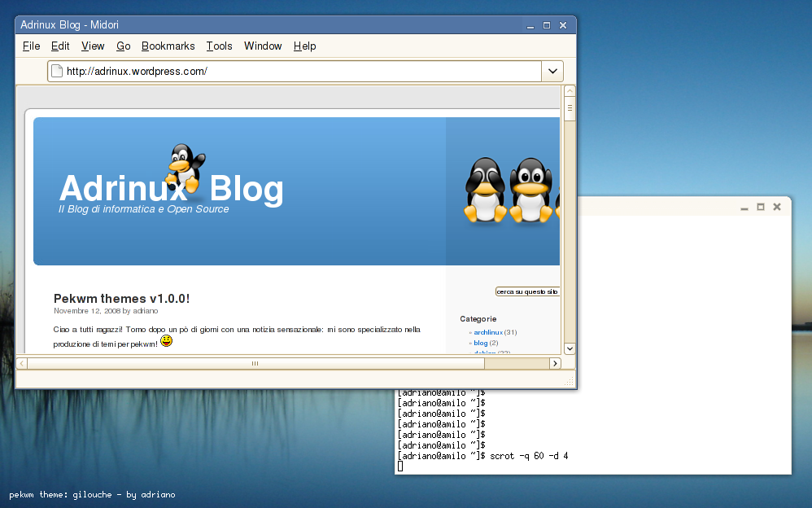Click the penguin covering its eyes image

pos(485,190)
